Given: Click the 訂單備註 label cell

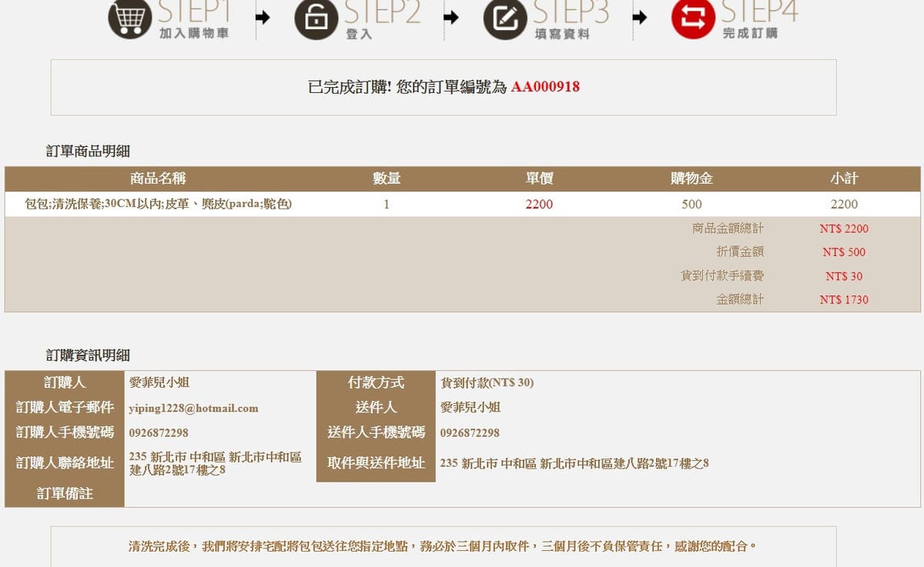Looking at the screenshot, I should click(65, 494).
